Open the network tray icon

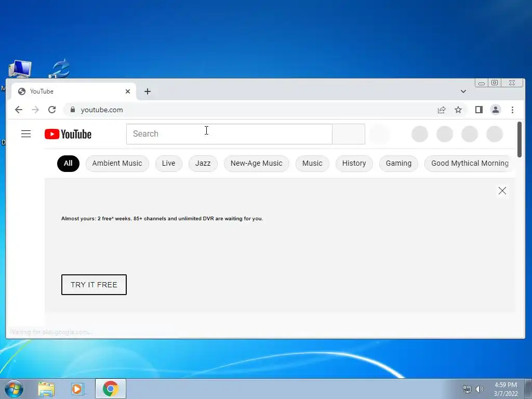(x=467, y=389)
